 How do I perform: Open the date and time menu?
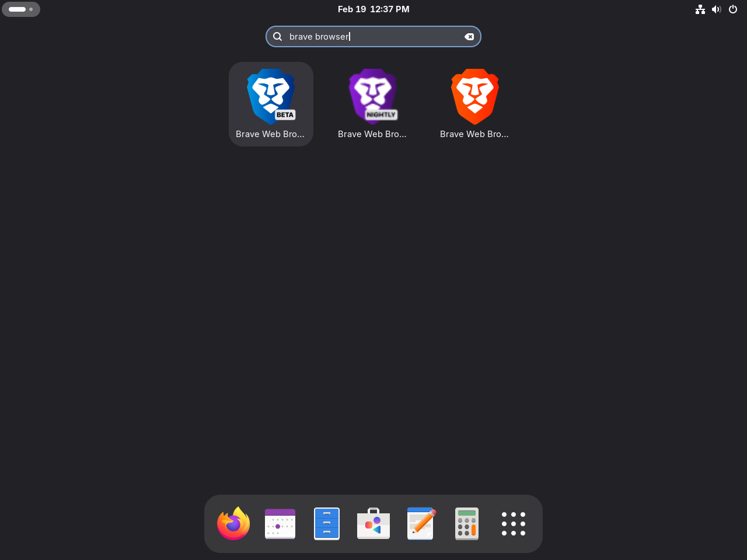pyautogui.click(x=373, y=9)
